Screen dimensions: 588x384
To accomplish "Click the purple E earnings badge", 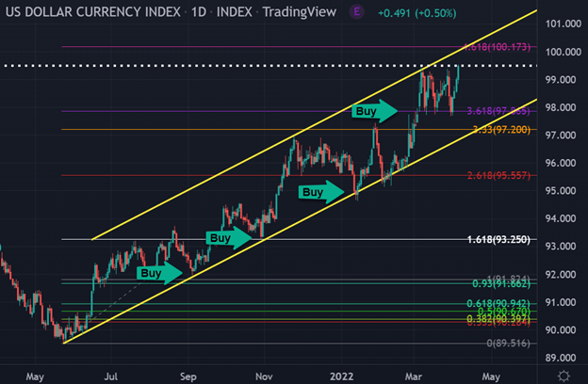I will 356,12.
